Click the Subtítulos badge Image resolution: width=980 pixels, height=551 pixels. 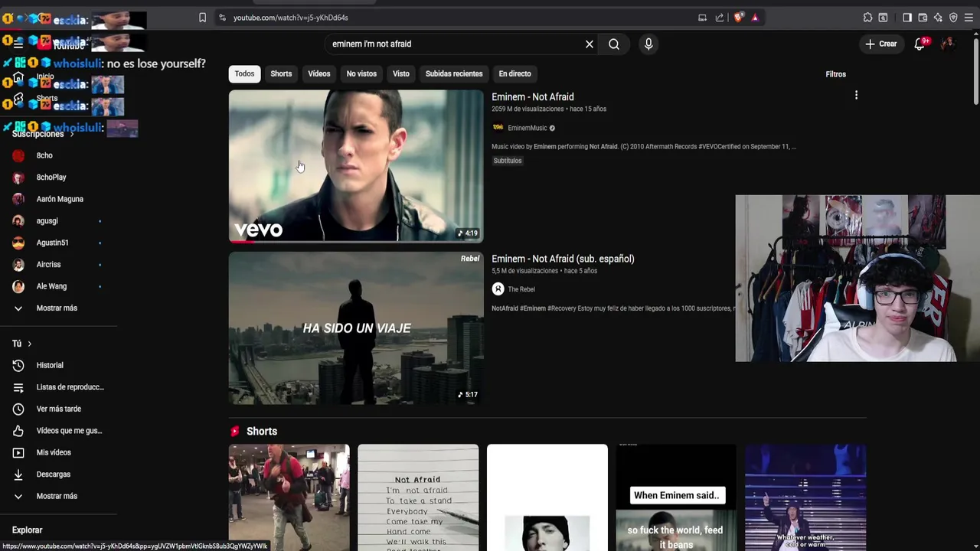tap(508, 161)
